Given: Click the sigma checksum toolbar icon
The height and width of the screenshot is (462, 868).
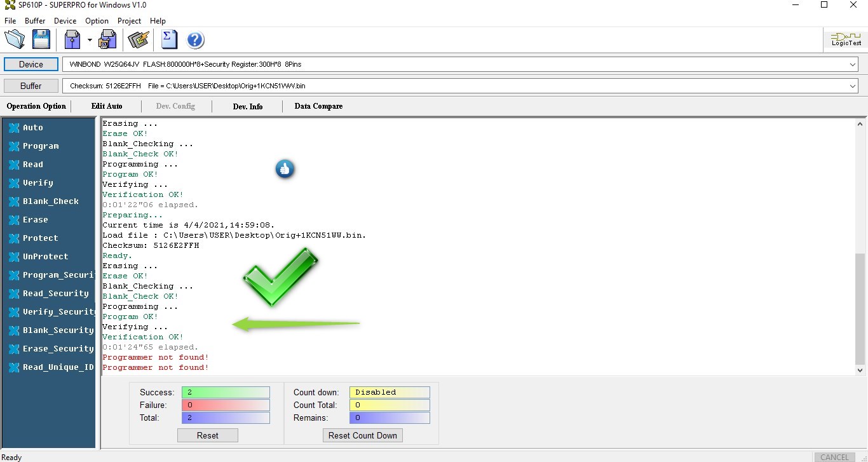Looking at the screenshot, I should click(x=169, y=39).
